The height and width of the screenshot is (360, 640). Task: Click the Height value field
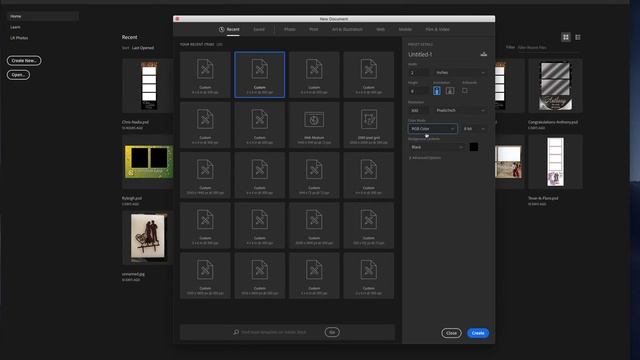[x=418, y=91]
